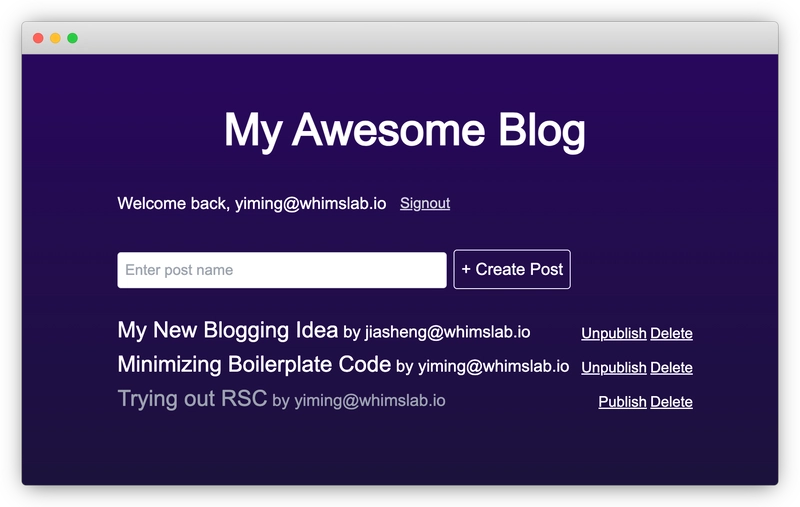Click the author email beside Trying out RSC

(369, 400)
